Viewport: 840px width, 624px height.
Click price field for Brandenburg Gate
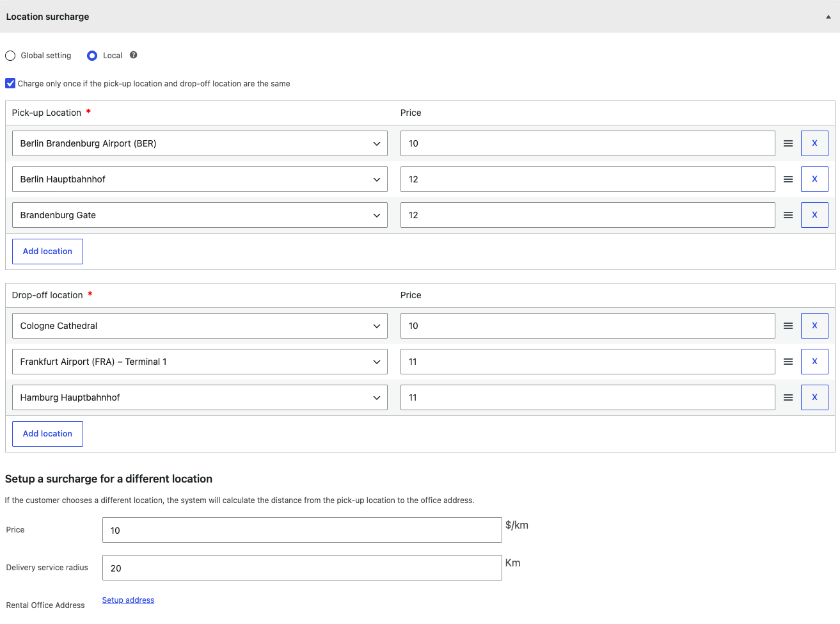click(588, 215)
